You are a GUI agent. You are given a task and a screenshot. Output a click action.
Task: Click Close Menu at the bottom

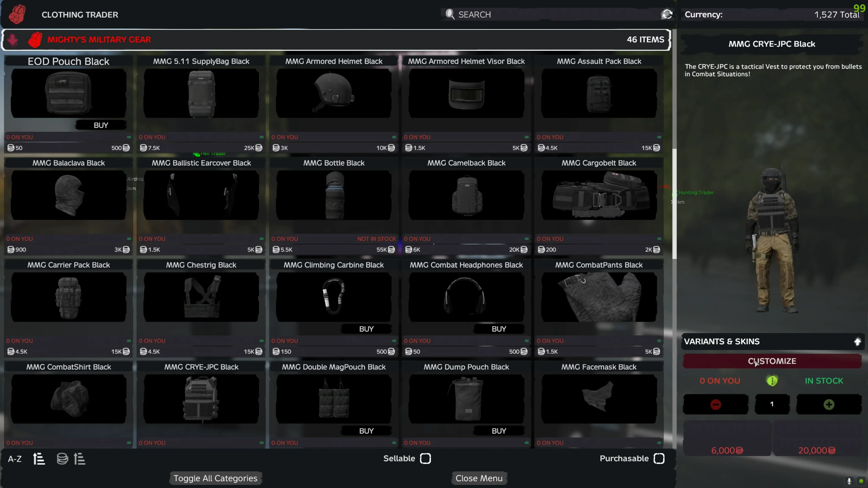(479, 478)
